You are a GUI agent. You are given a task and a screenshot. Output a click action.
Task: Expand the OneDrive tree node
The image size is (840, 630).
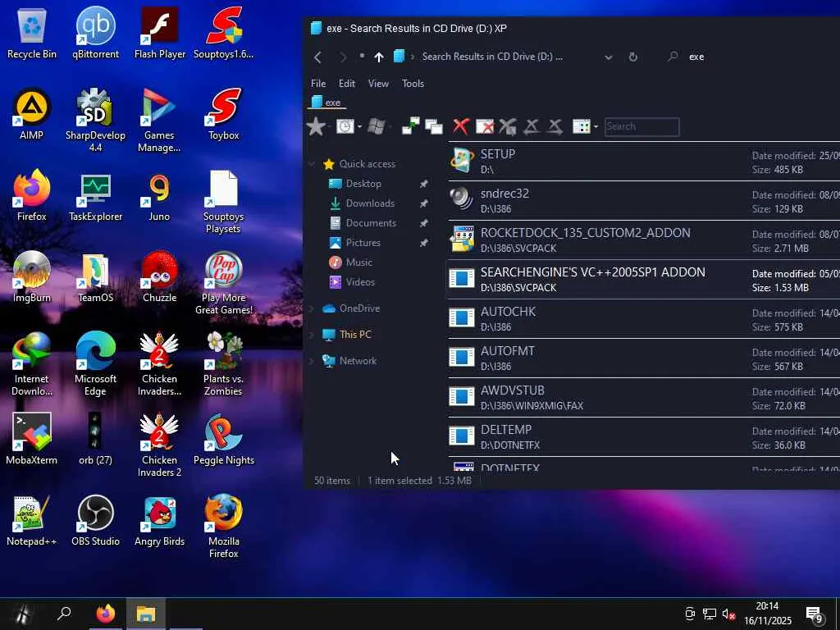(312, 308)
